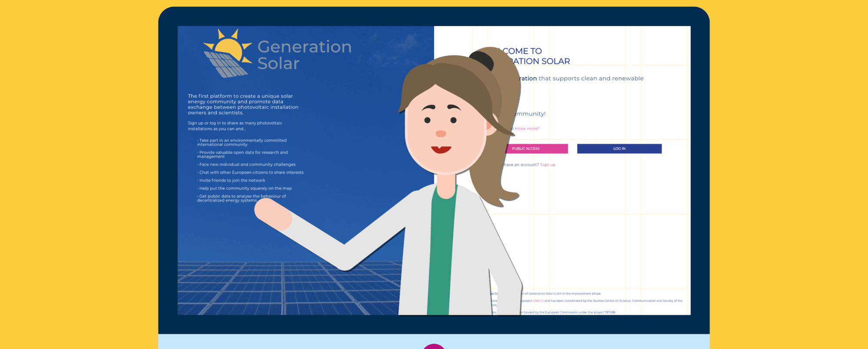Select bullet 'Take part in an environmentally committed'
Image resolution: width=868 pixels, height=349 pixels.
tap(242, 143)
